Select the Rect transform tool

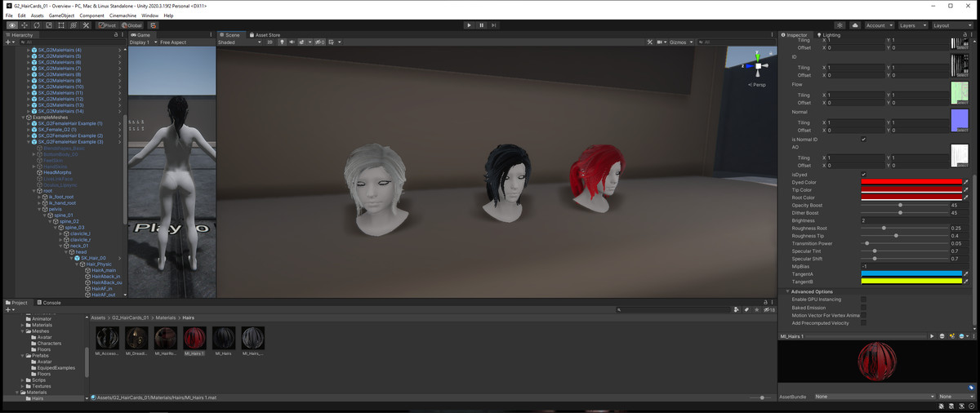(x=61, y=25)
